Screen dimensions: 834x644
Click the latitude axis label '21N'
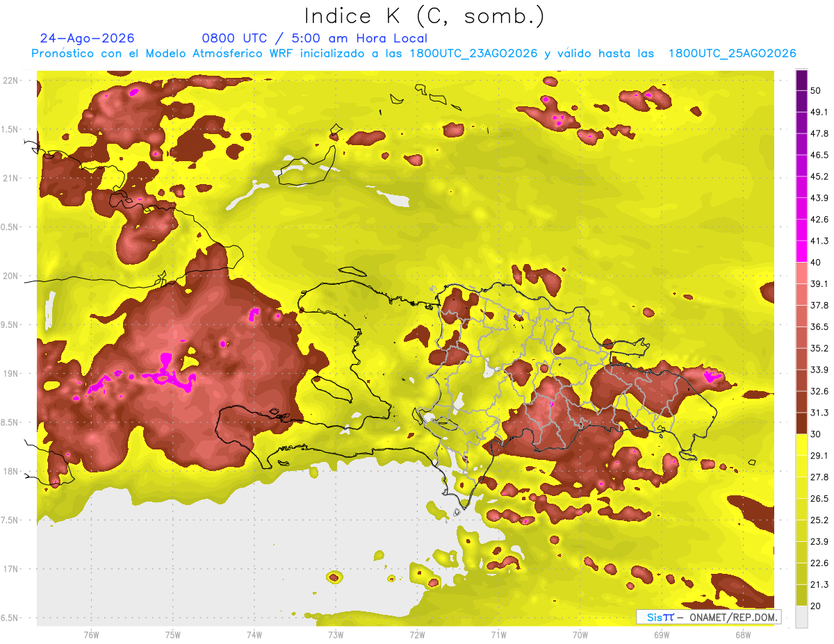[x=10, y=178]
